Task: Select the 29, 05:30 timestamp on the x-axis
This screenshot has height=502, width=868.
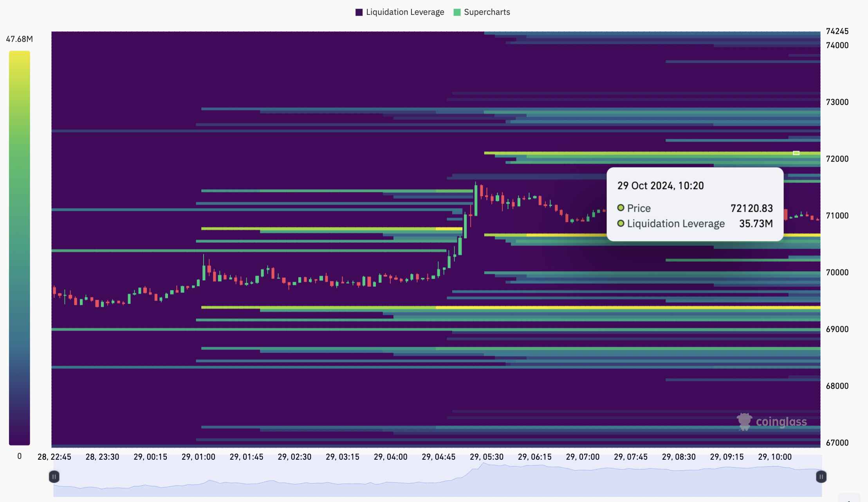Action: tap(487, 457)
